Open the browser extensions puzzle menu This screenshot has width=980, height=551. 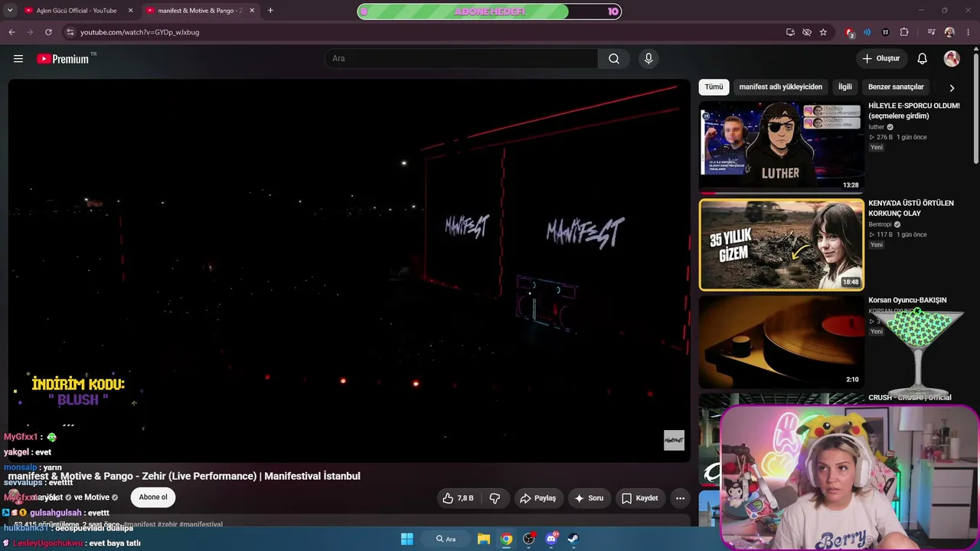tap(904, 32)
